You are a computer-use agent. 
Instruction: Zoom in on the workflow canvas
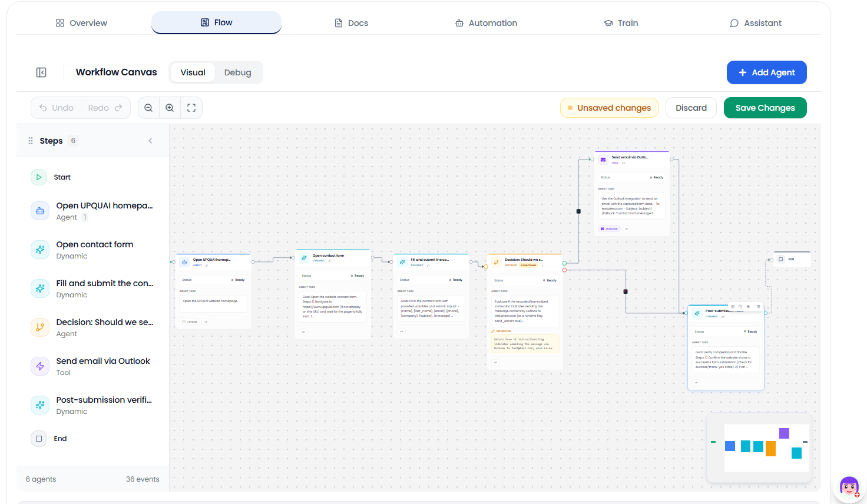click(170, 108)
